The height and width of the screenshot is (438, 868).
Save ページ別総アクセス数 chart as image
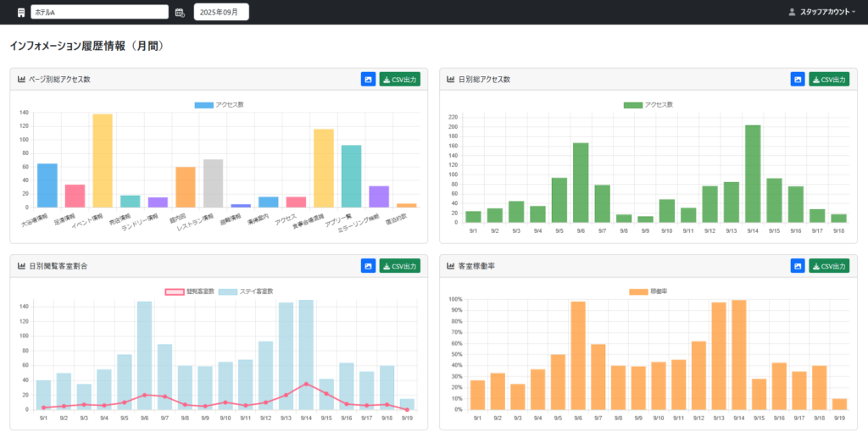pos(368,79)
